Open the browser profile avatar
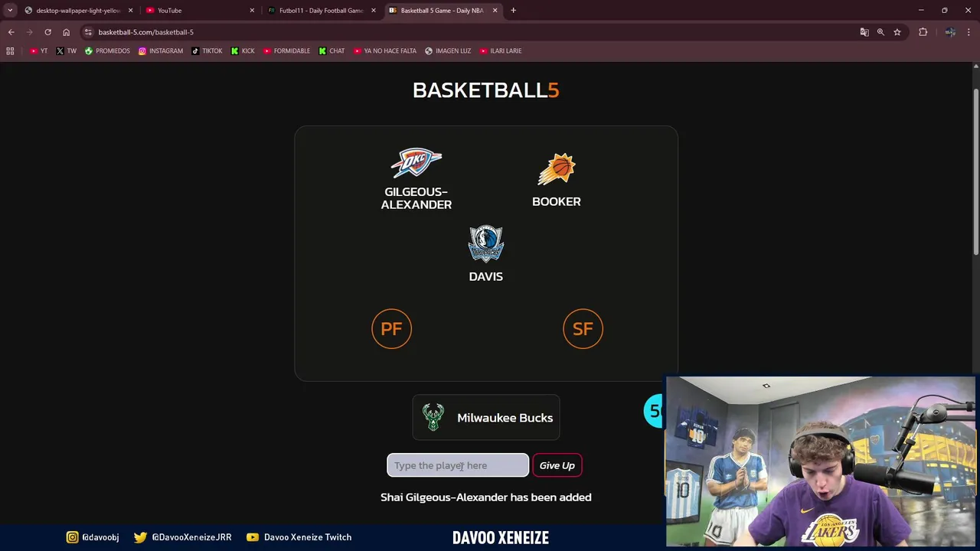The height and width of the screenshot is (551, 980). point(950,32)
